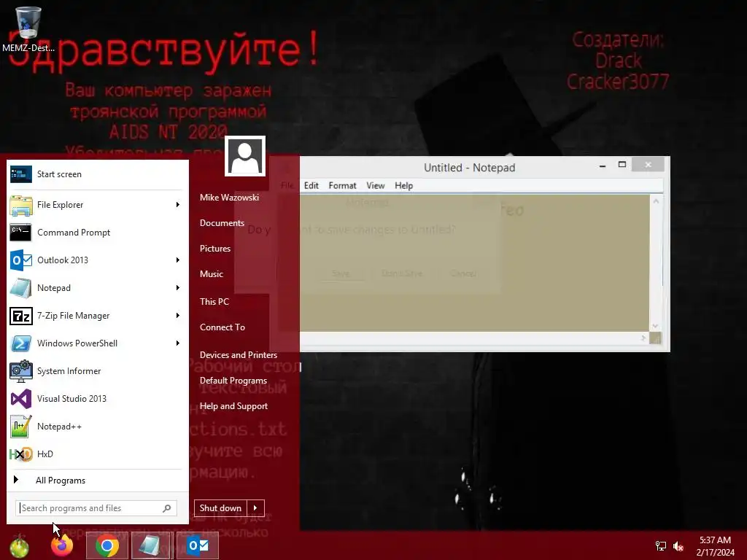Image resolution: width=747 pixels, height=560 pixels.
Task: Switch to Notepad taskbar button
Action: (152, 545)
